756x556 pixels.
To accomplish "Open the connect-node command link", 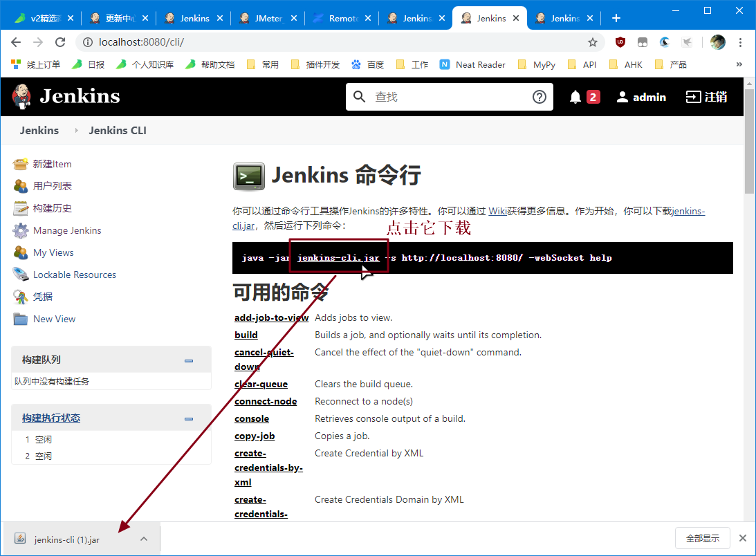I will (266, 402).
